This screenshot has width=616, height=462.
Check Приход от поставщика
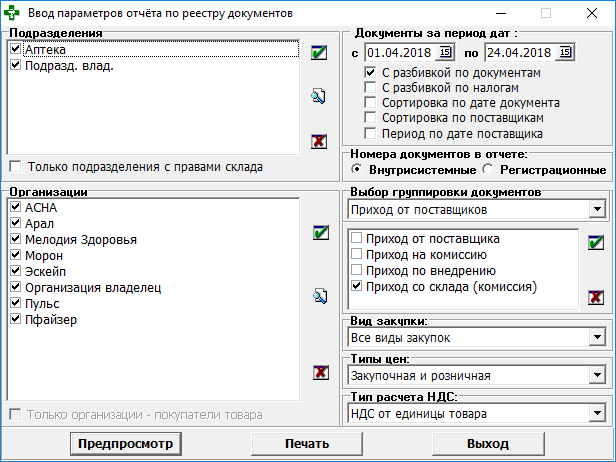pyautogui.click(x=356, y=238)
